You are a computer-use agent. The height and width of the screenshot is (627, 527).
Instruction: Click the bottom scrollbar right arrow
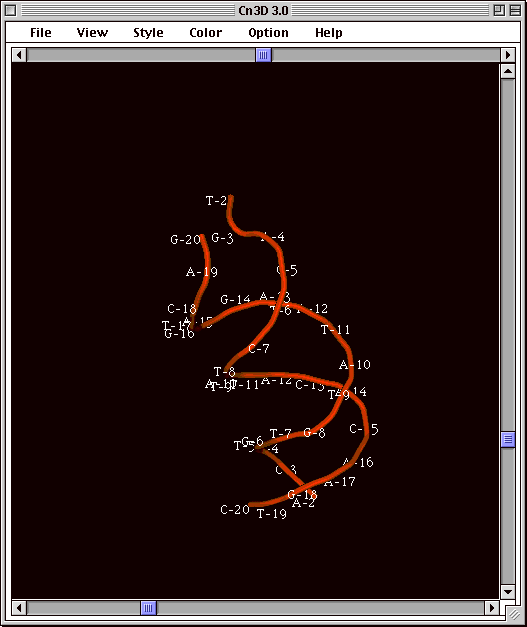pyautogui.click(x=492, y=608)
